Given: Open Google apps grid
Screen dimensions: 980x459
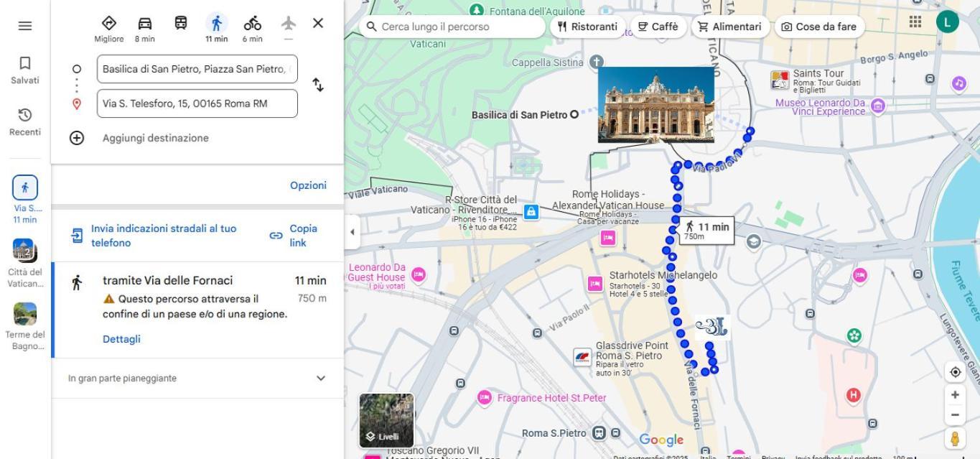Looking at the screenshot, I should [x=915, y=22].
